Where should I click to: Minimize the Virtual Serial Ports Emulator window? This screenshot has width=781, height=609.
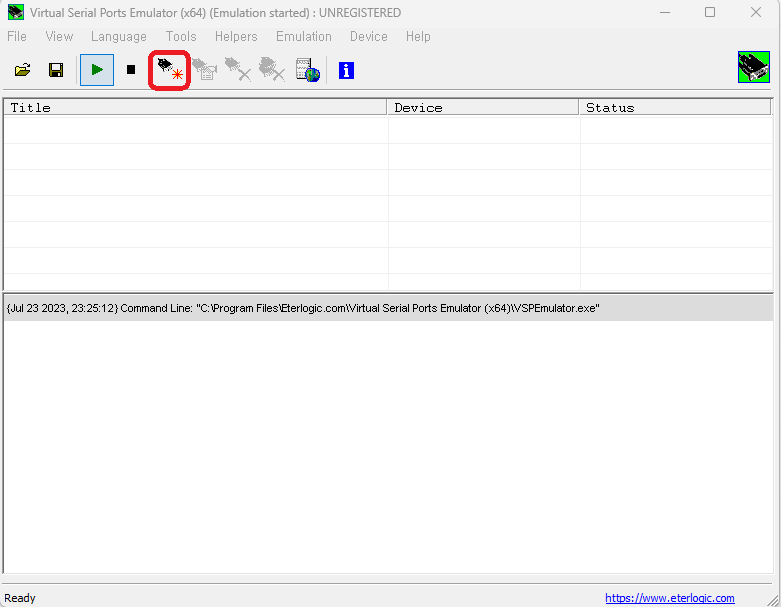pos(665,12)
